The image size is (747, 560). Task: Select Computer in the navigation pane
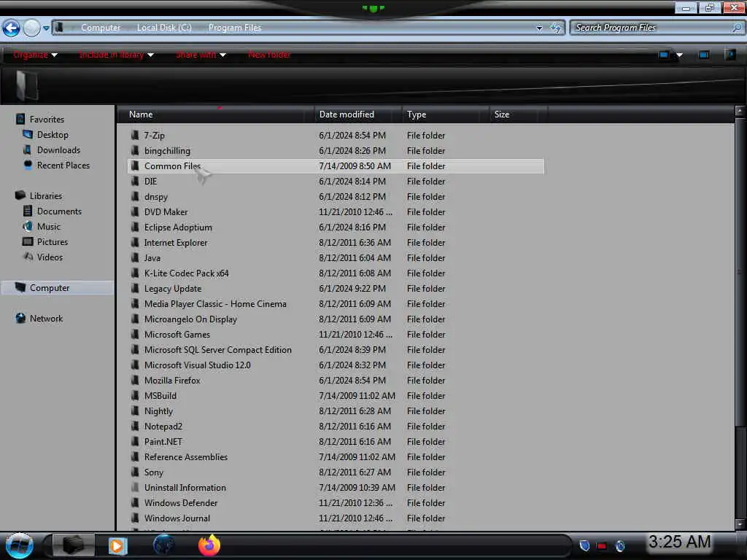point(50,287)
